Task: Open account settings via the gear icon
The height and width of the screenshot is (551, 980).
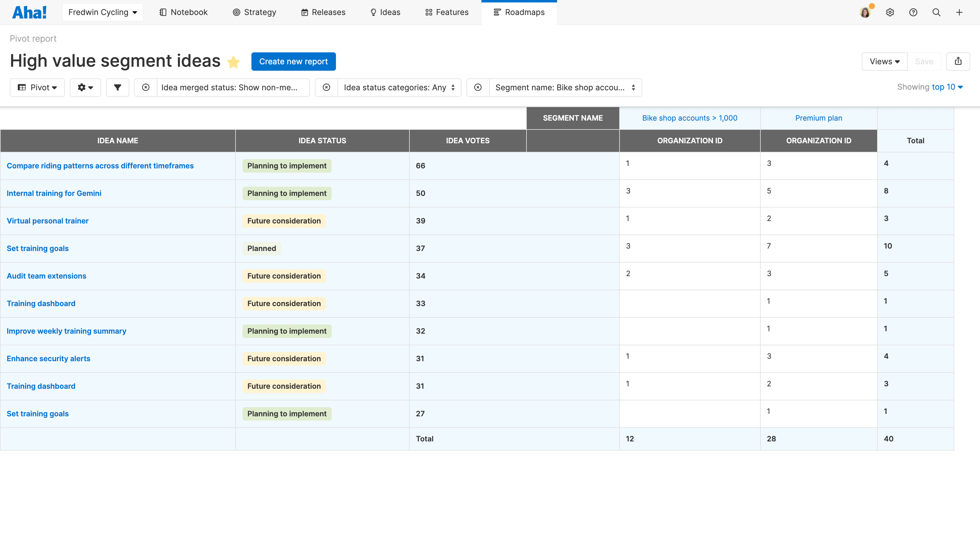Action: [x=890, y=12]
